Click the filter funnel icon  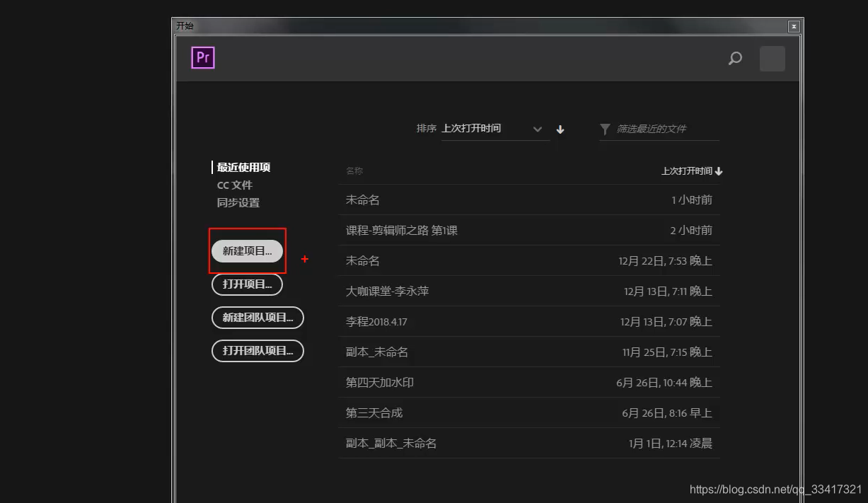(x=605, y=129)
